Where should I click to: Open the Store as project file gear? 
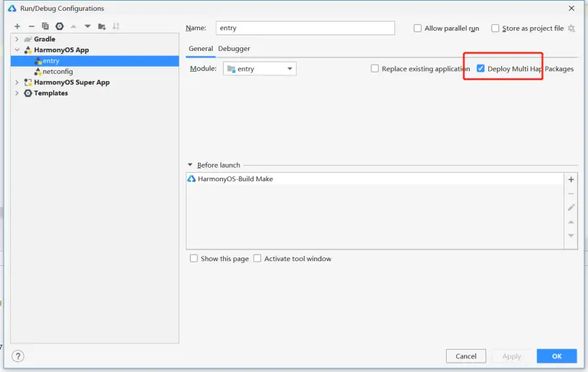click(x=571, y=28)
